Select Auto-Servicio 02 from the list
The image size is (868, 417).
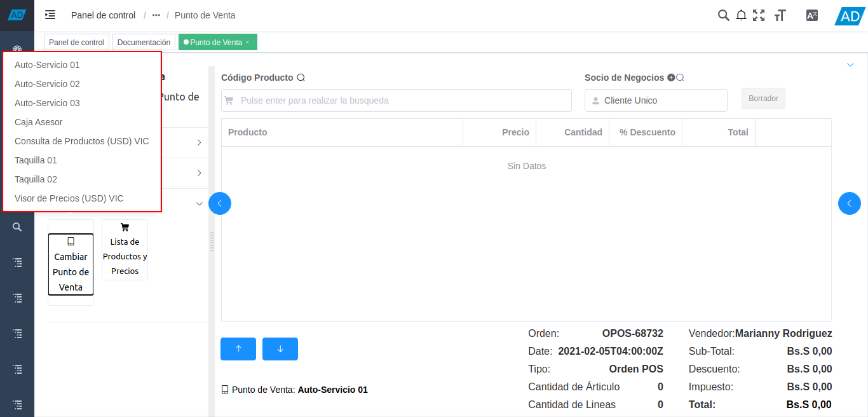(x=48, y=84)
